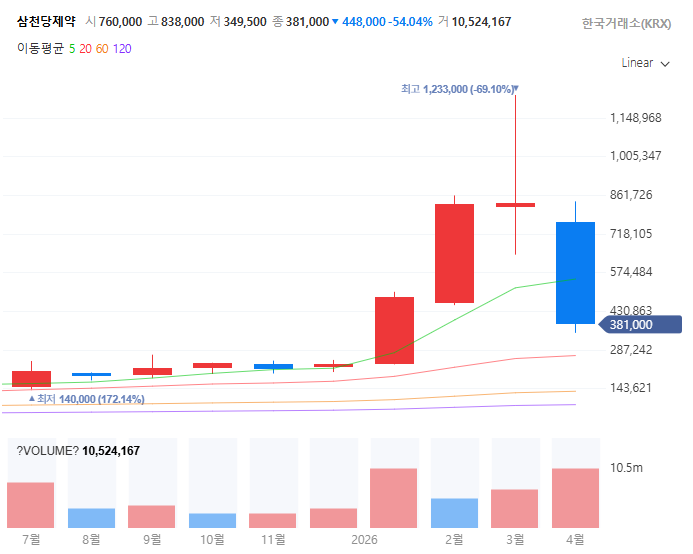Select the March doji candlestick

coord(515,205)
